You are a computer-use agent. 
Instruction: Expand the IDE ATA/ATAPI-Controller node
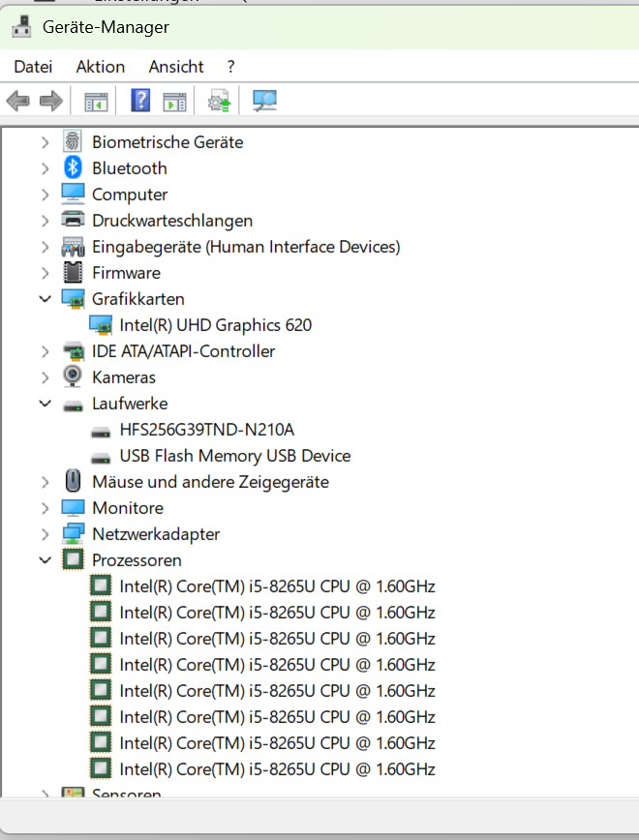point(46,351)
